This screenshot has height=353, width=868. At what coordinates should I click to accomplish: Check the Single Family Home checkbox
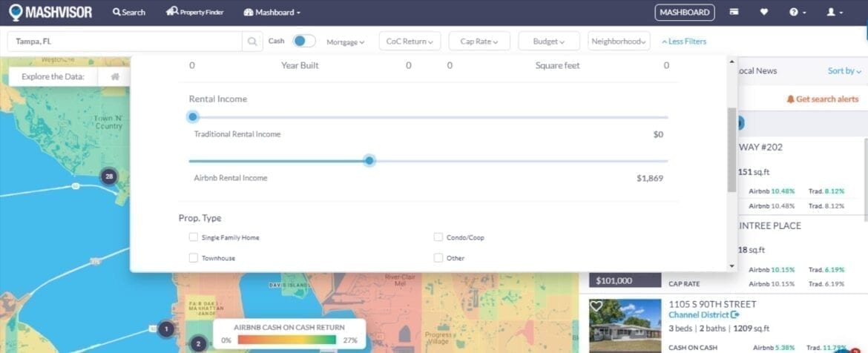coord(194,237)
